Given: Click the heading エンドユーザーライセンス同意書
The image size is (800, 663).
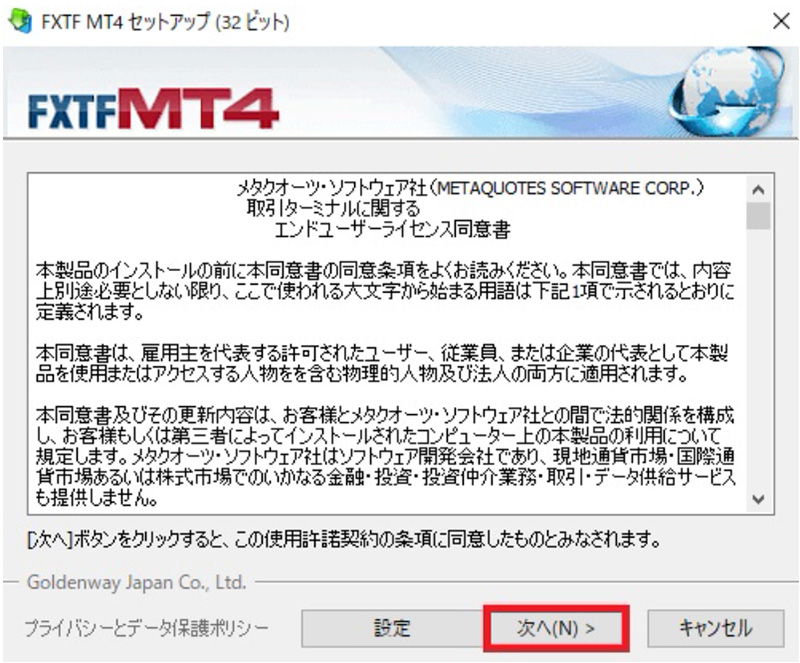Looking at the screenshot, I should (x=392, y=230).
